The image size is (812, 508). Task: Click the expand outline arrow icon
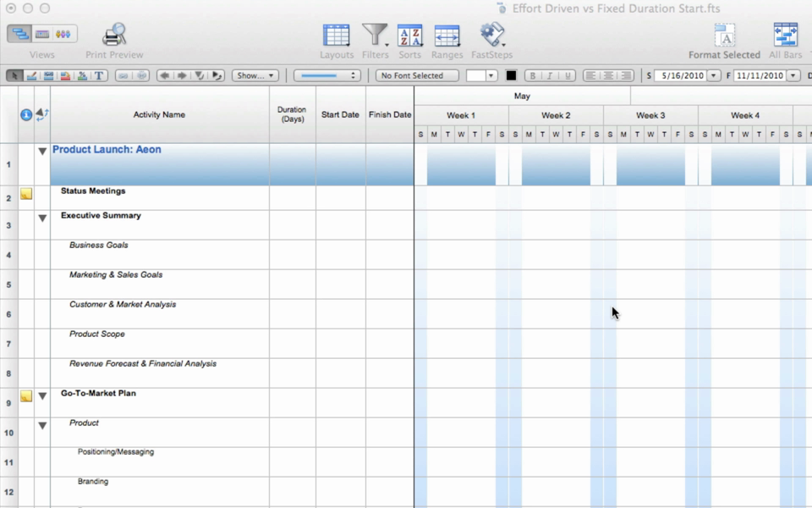(x=217, y=75)
